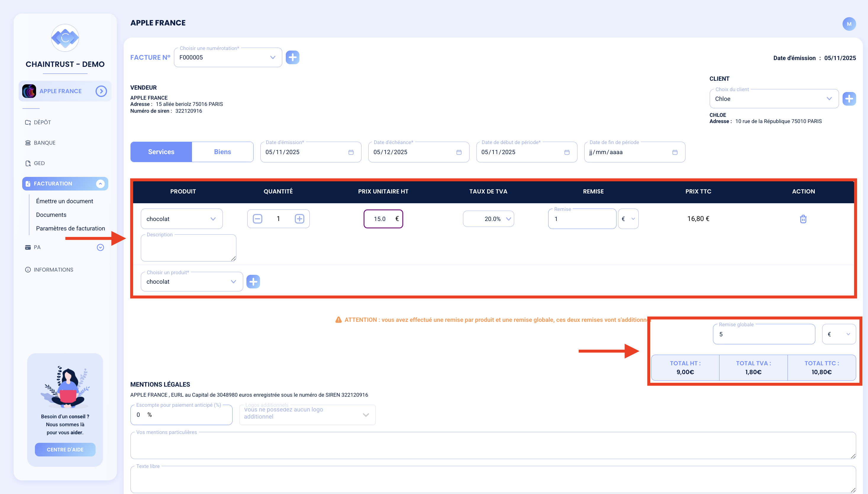The width and height of the screenshot is (868, 494).
Task: Click the Texte libre text area
Action: [x=493, y=479]
